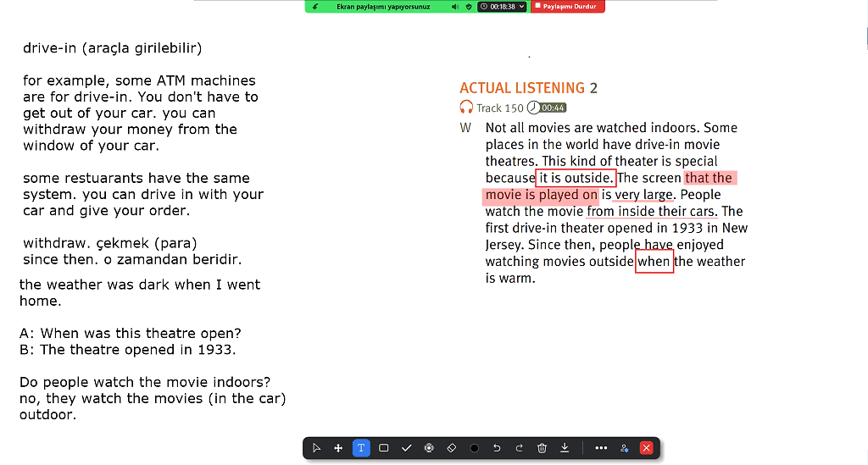Activate the spotlight target tool
Image resolution: width=868 pixels, height=465 pixels.
[429, 448]
